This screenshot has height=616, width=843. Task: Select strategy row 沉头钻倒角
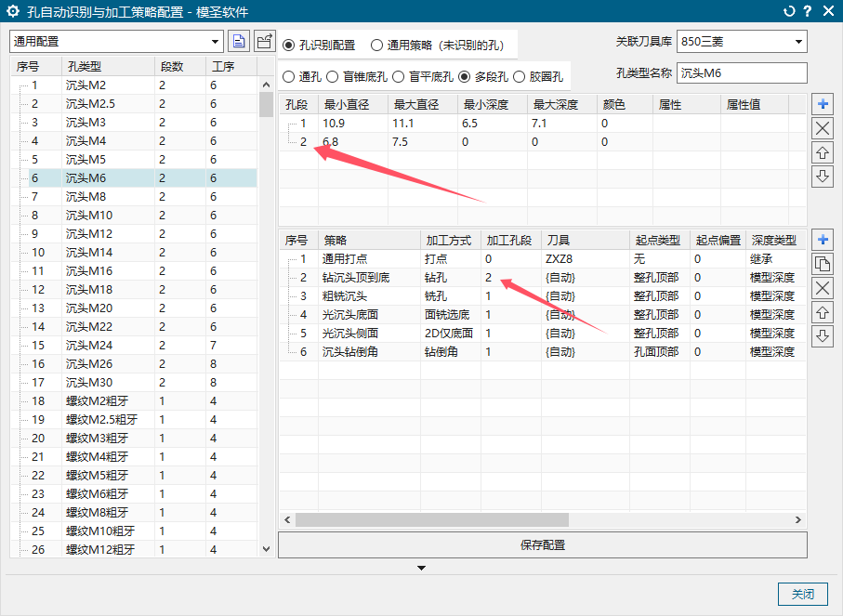(x=543, y=351)
